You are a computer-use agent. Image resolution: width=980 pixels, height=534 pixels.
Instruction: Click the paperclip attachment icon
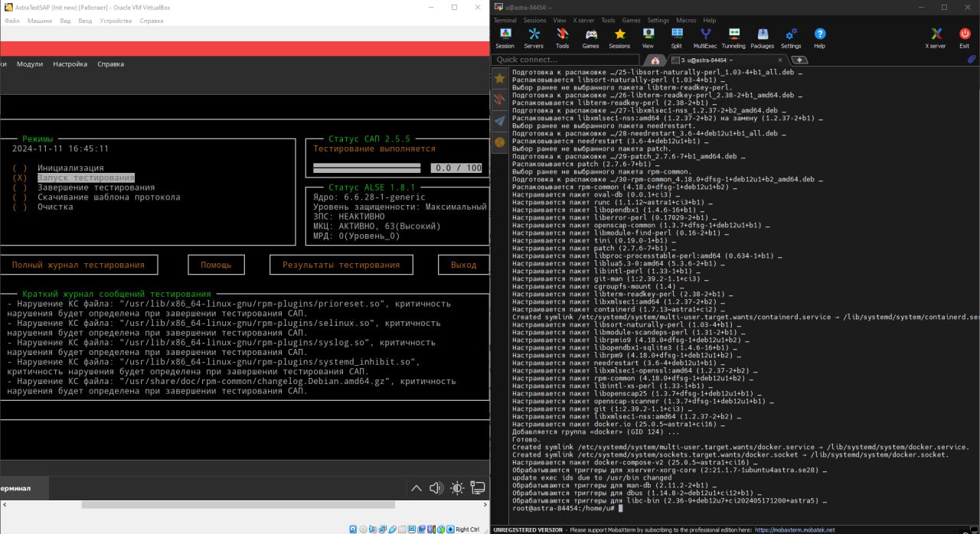click(x=971, y=60)
